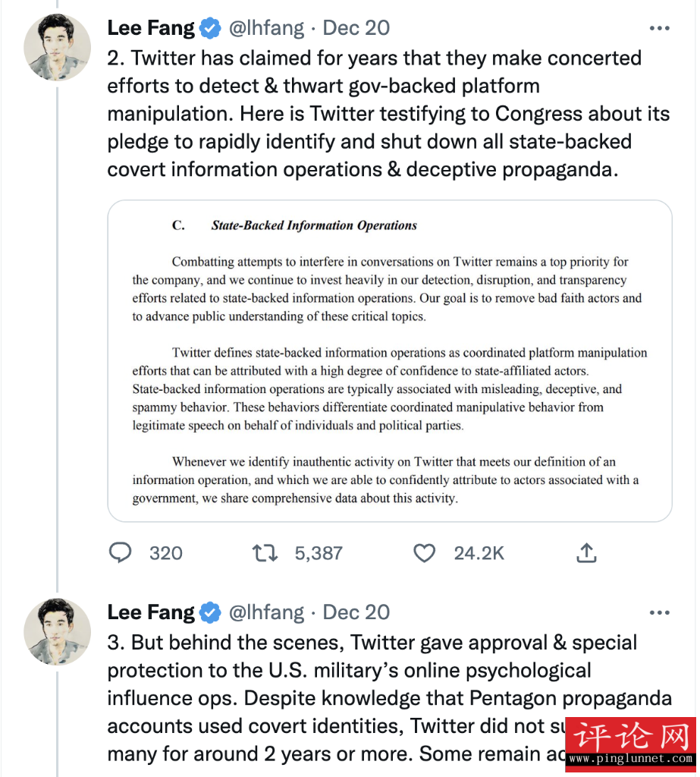Open Lee Fang avatar on second tweet
Viewport: 700px width, 777px height.
pos(58,631)
